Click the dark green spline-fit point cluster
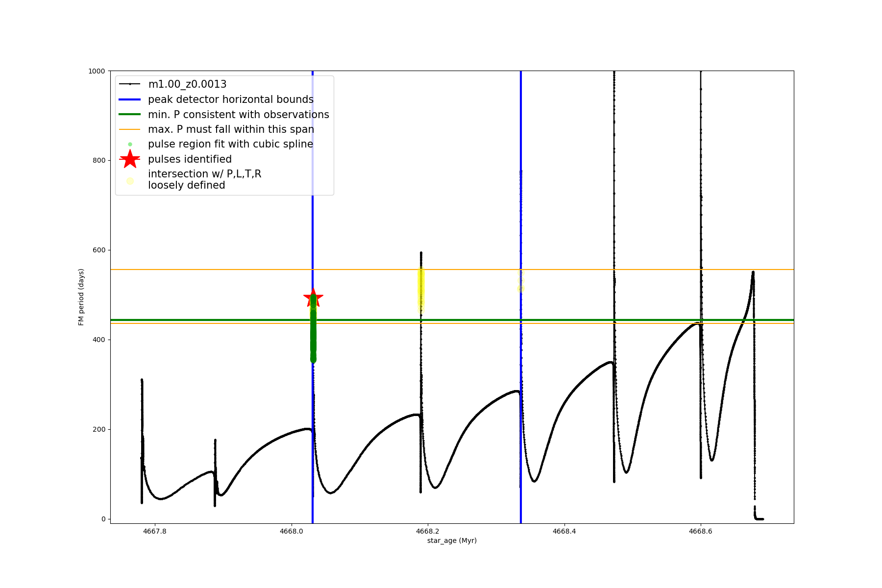 [313, 333]
